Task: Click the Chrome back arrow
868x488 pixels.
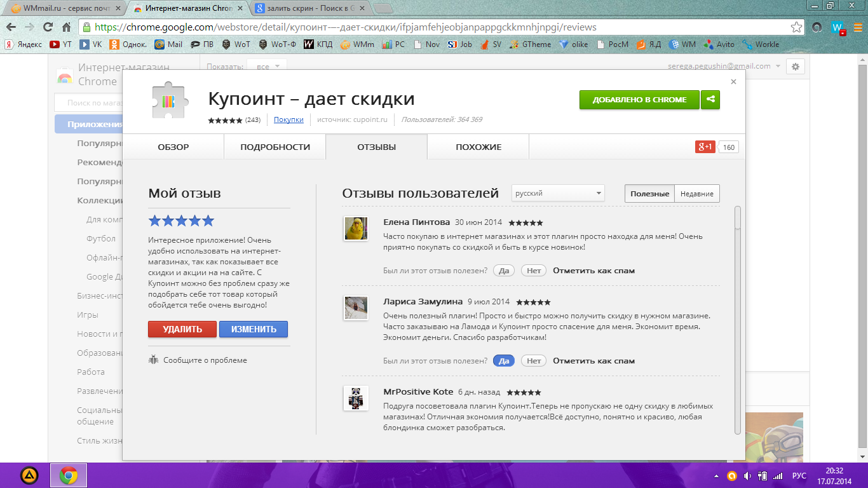Action: tap(11, 27)
